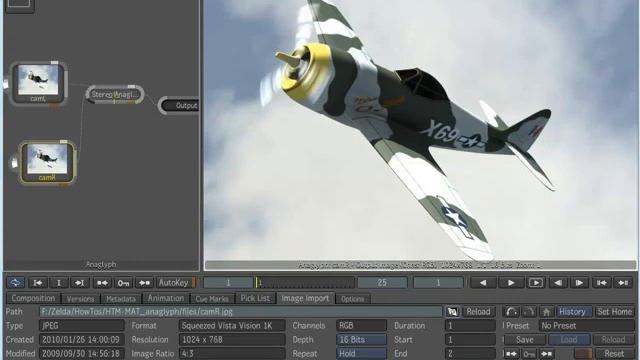
Task: Click Reload beside the Load button
Action: tap(613, 340)
